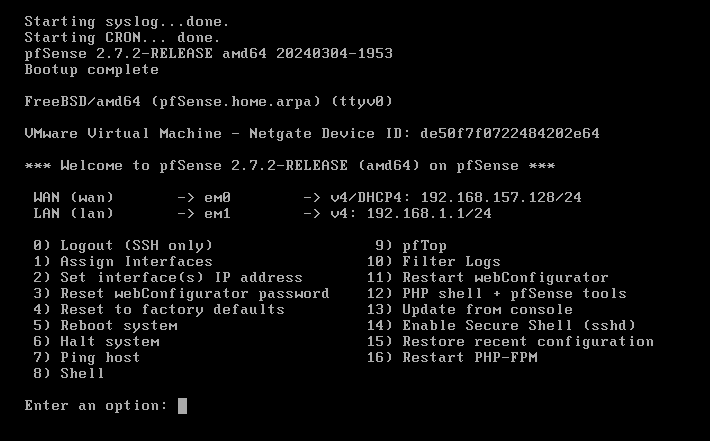Click the Enter an option input cursor
This screenshot has height=441, width=710.
pos(182,406)
